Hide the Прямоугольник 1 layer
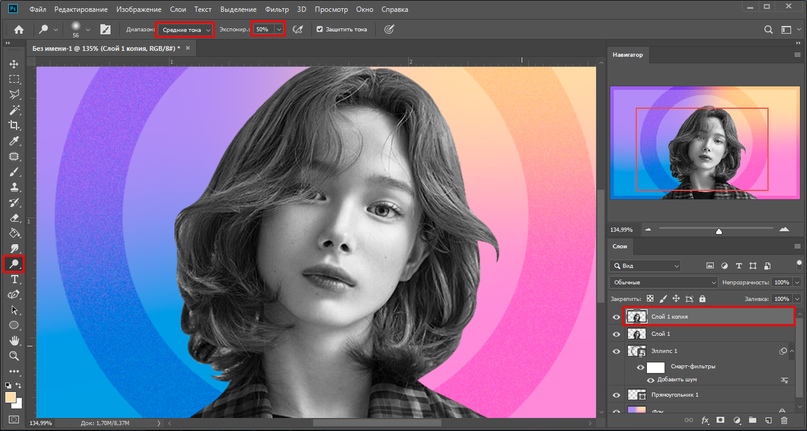 [616, 395]
